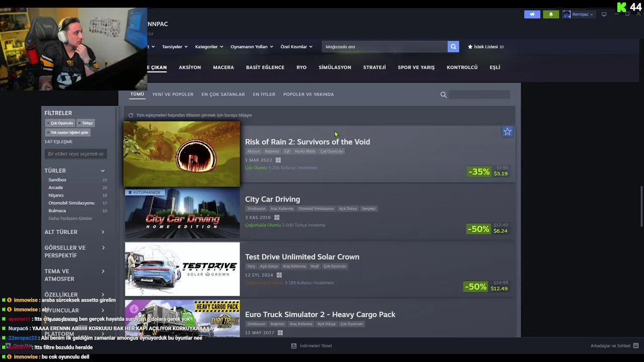This screenshot has height=362, width=644.
Task: Open Euro Truck Simulator 2 - Heavy Cargo Pack title
Action: (x=320, y=315)
